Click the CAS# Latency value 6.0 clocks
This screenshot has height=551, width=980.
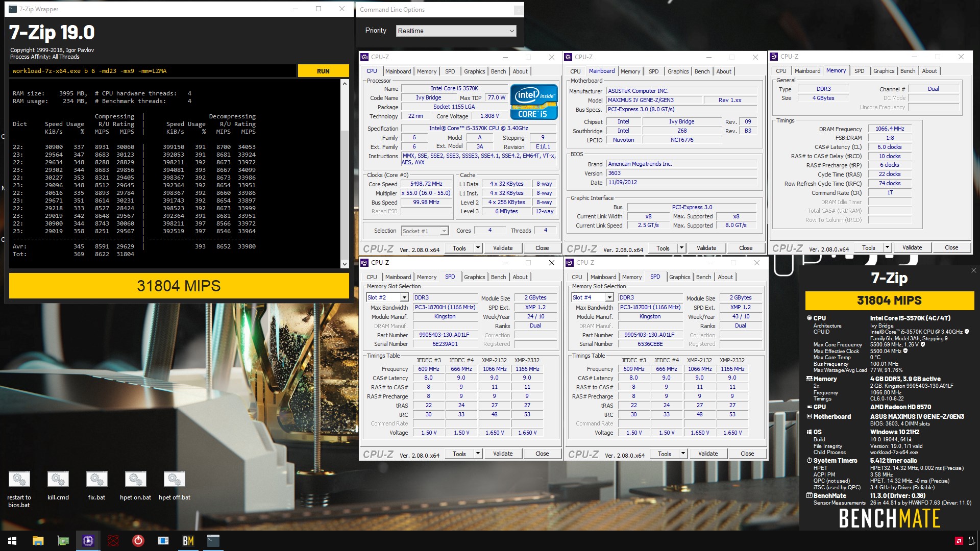tap(890, 147)
